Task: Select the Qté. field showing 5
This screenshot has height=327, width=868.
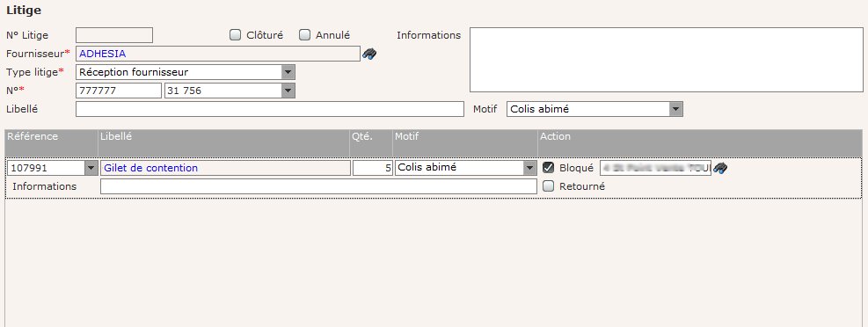Action: click(x=373, y=168)
